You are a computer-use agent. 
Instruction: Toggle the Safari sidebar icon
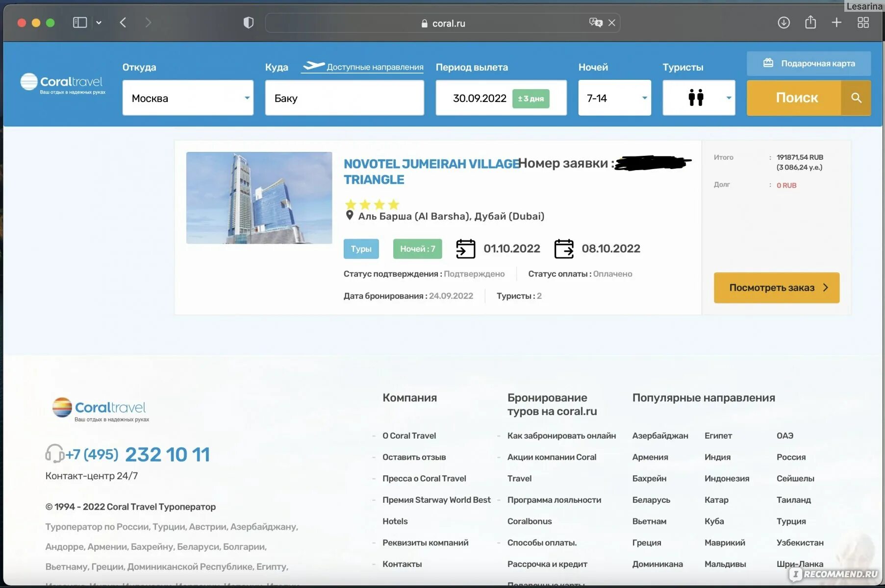80,23
